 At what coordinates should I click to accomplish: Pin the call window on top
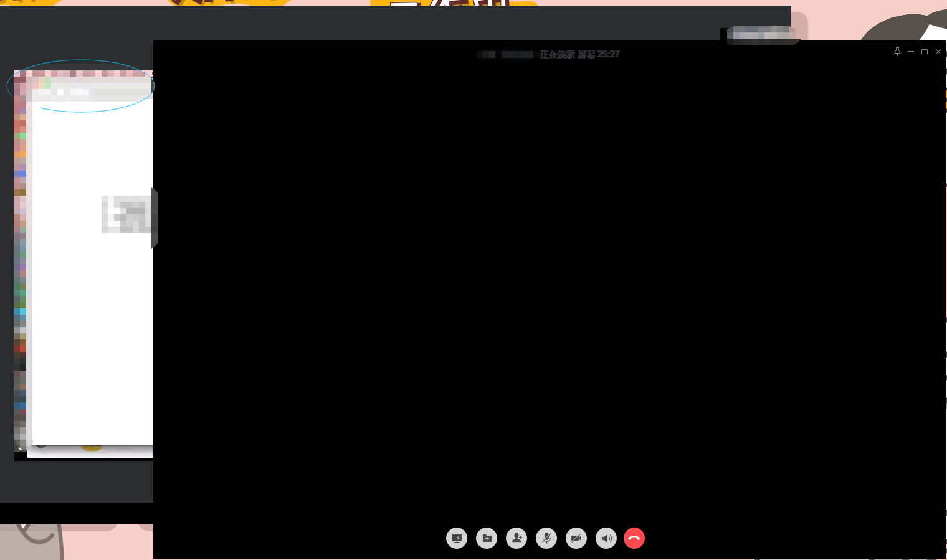click(x=897, y=52)
